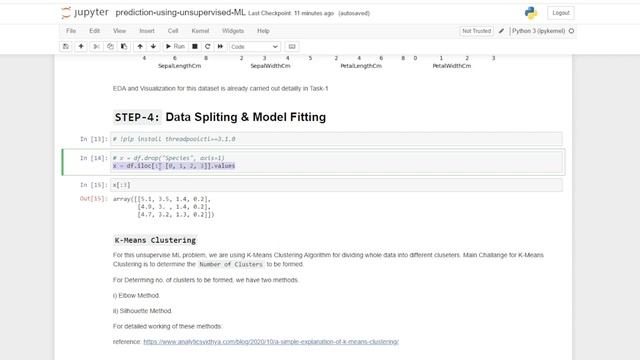The width and height of the screenshot is (640, 360).
Task: Paste cells below with the toolbar icon
Action: pyautogui.click(x=124, y=47)
